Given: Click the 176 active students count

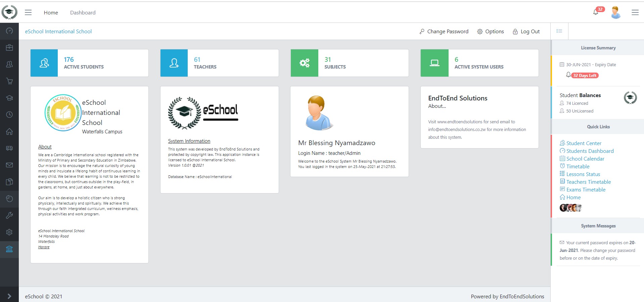Looking at the screenshot, I should (x=68, y=59).
